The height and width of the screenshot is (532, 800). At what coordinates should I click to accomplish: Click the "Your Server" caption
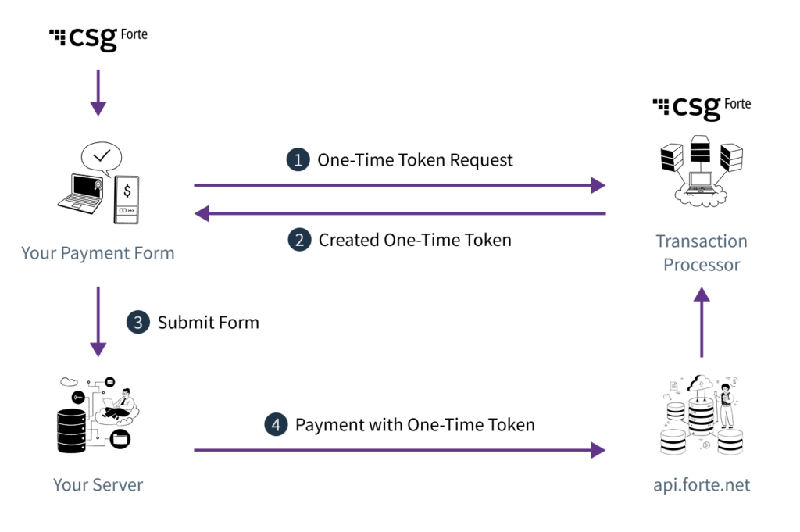click(x=98, y=485)
